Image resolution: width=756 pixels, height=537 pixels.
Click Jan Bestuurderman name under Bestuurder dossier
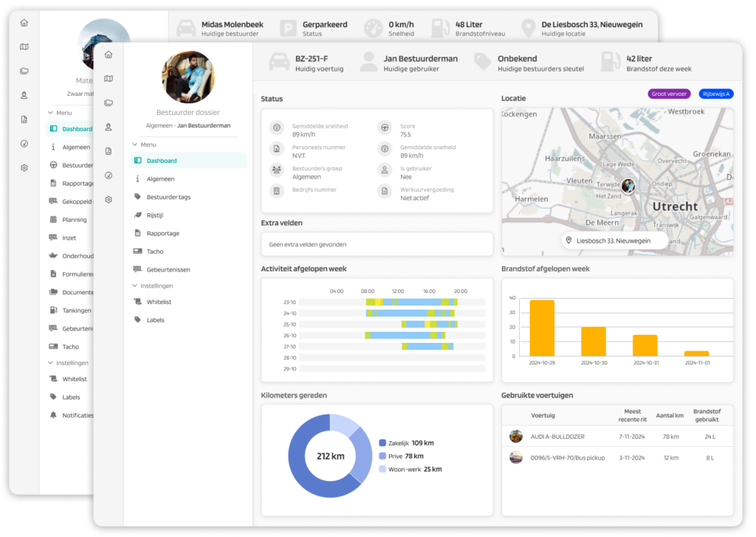coord(204,125)
